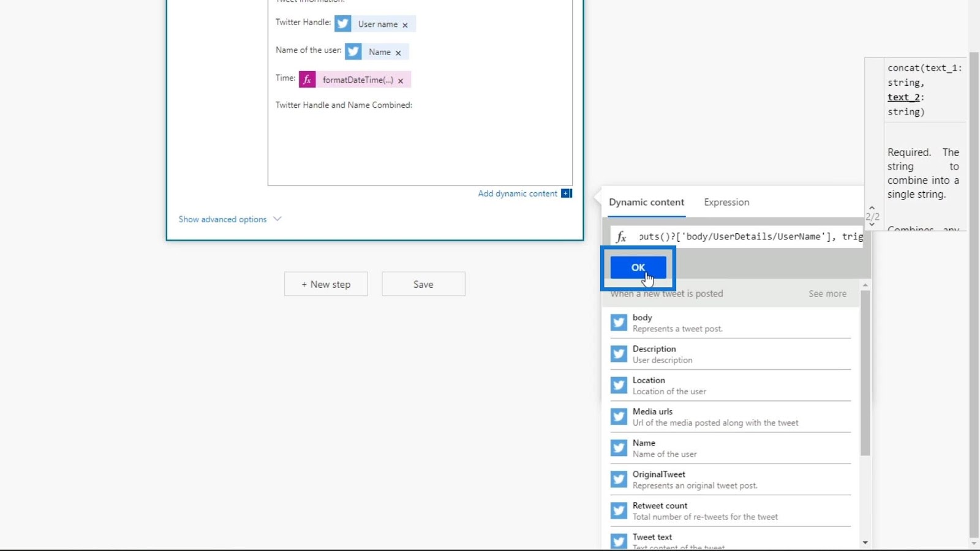
Task: Select the Tweet text Twitter icon
Action: pos(619,541)
